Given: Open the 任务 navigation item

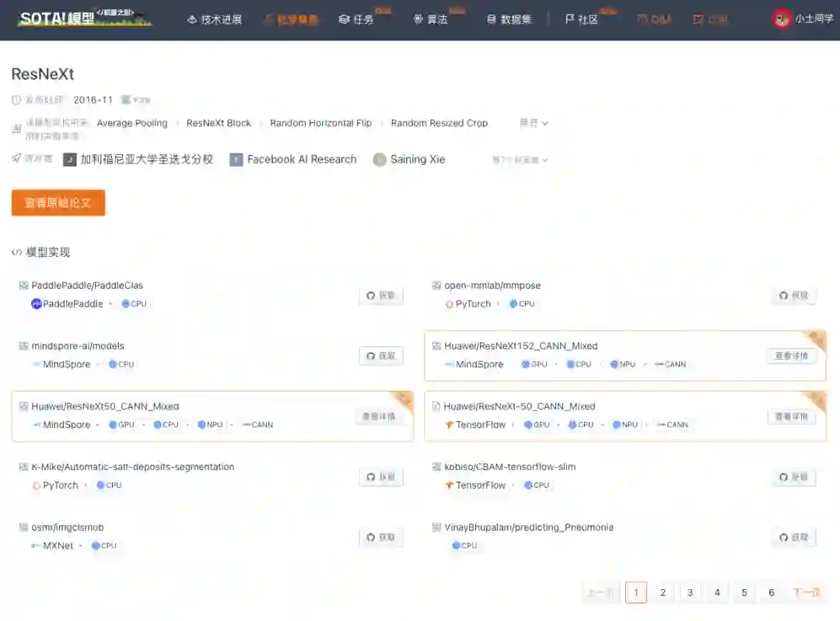Looking at the screenshot, I should pyautogui.click(x=356, y=19).
